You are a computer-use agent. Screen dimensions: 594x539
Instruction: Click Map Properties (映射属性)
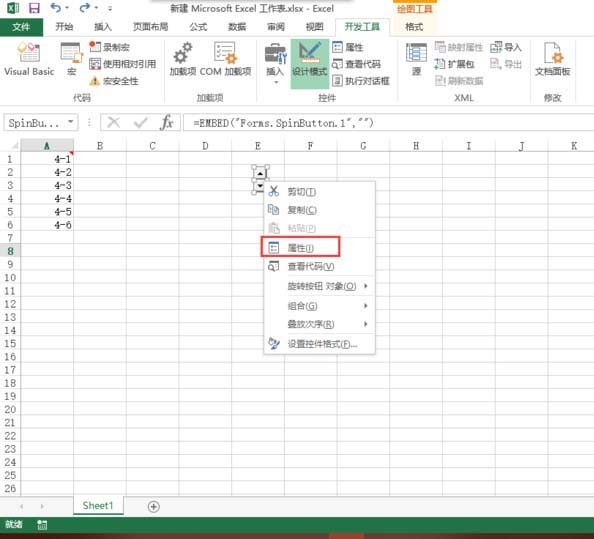tap(459, 47)
